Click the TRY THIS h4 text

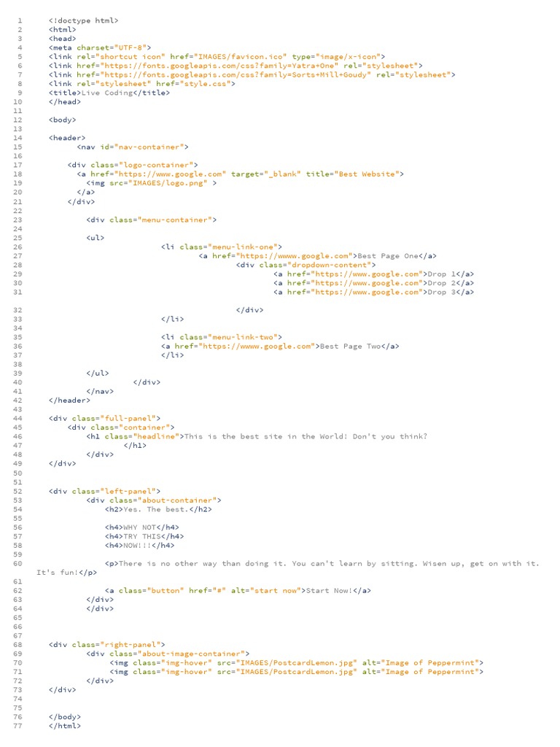141,537
